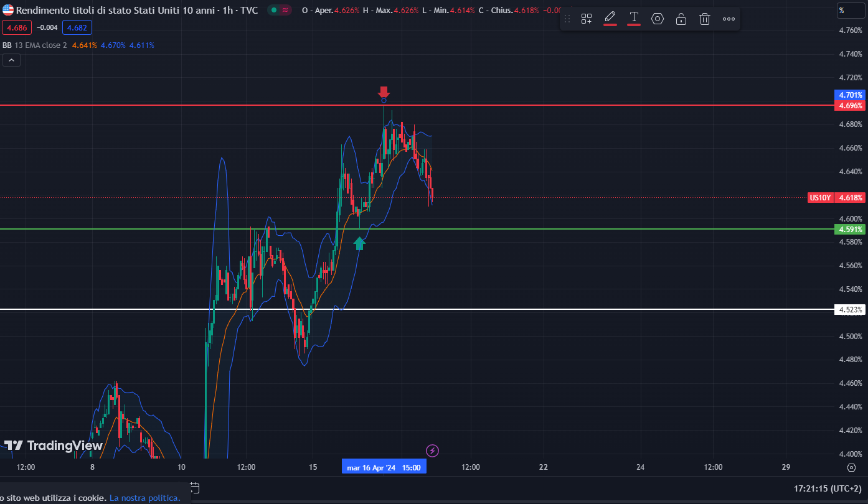The width and height of the screenshot is (868, 504).
Task: Click the 4.760% price axis label
Action: pos(851,30)
